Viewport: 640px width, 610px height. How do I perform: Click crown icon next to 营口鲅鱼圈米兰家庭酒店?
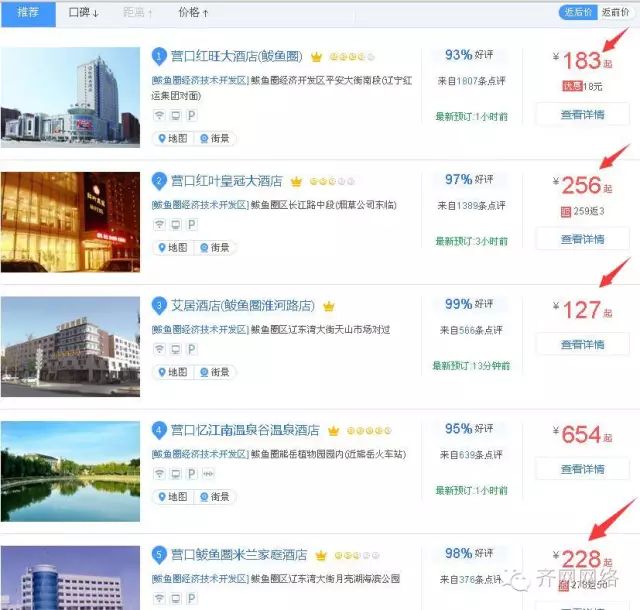tap(321, 555)
